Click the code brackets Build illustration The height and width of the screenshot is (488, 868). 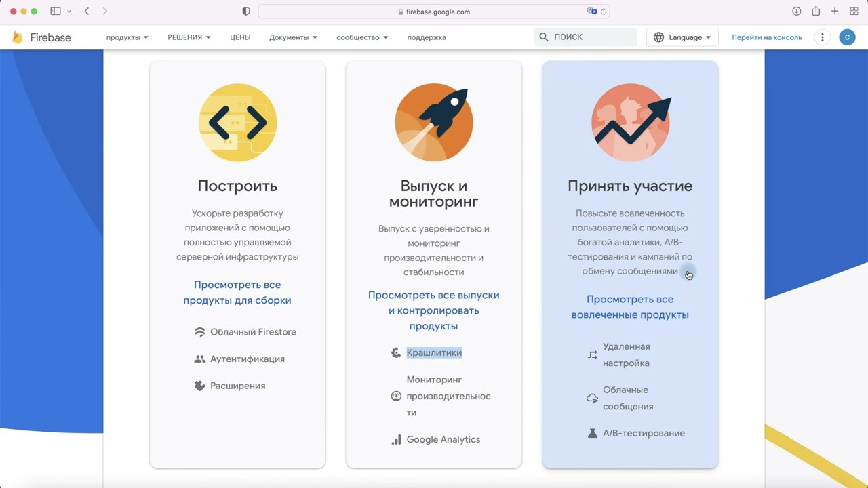237,123
